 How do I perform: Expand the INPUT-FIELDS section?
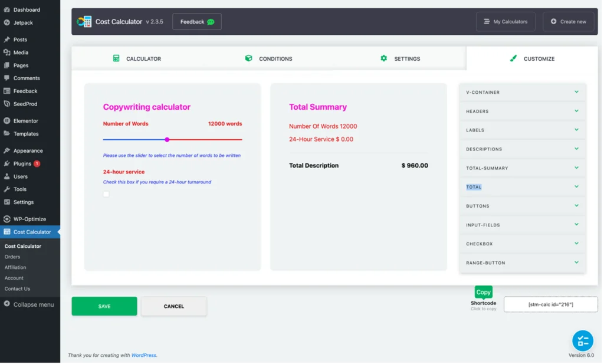tap(524, 225)
